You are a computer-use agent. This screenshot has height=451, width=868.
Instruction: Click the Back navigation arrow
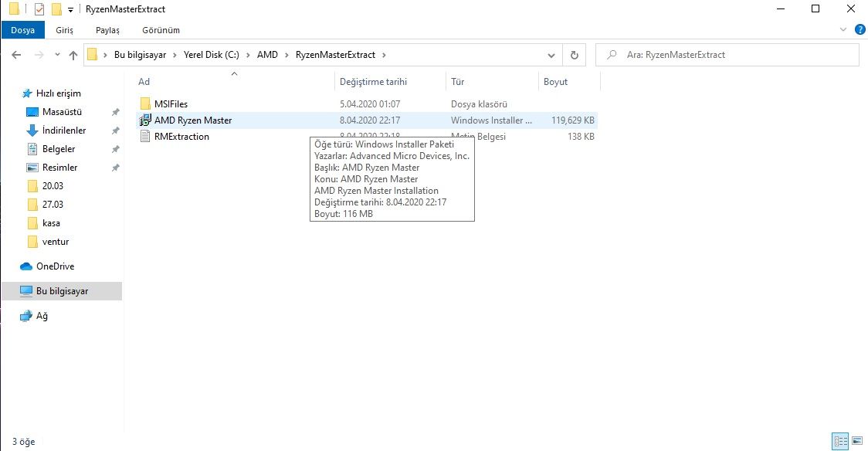click(17, 55)
